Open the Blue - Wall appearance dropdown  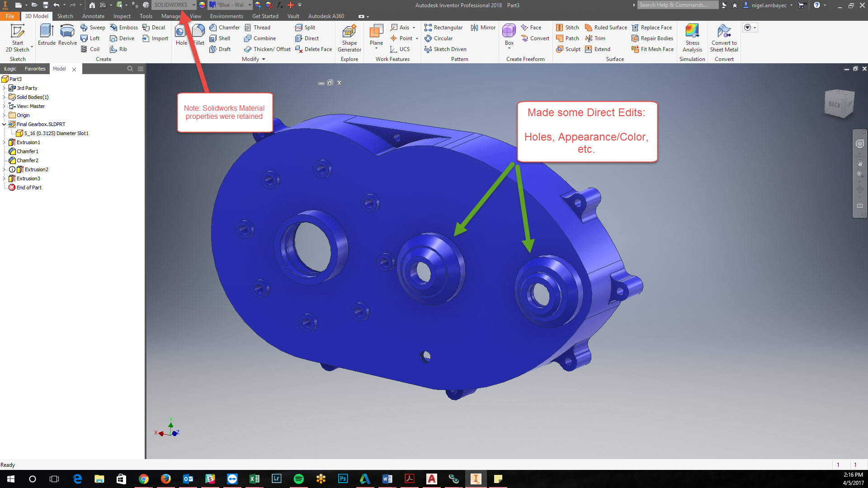[250, 5]
